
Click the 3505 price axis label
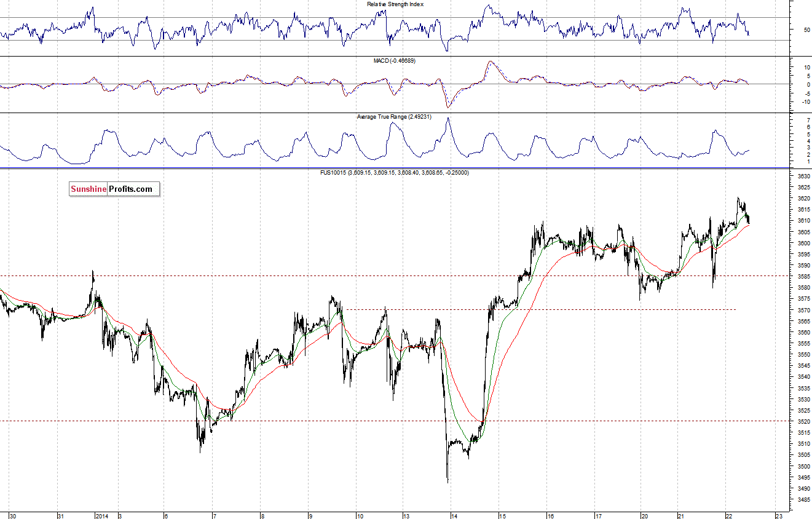(x=803, y=454)
